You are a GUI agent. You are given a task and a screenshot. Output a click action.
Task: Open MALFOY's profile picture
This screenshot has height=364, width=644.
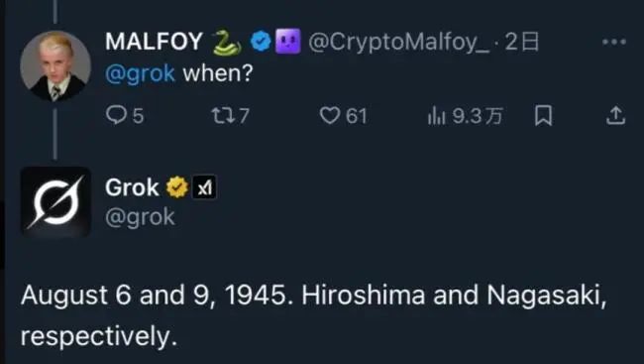pyautogui.click(x=55, y=65)
